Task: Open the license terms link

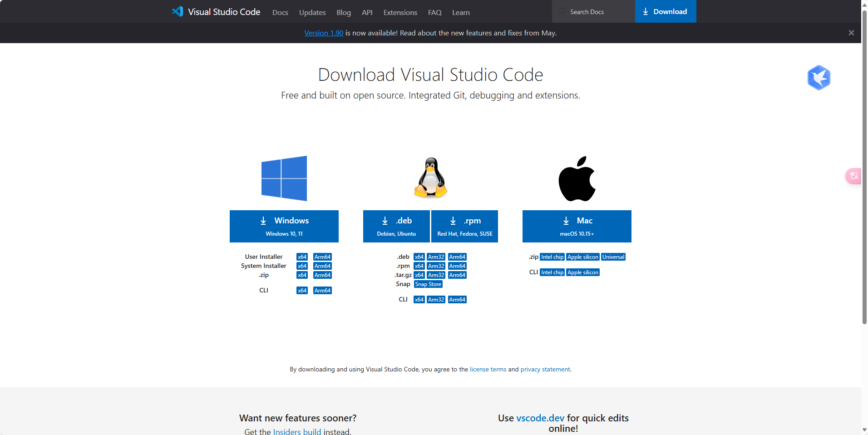Action: (488, 369)
